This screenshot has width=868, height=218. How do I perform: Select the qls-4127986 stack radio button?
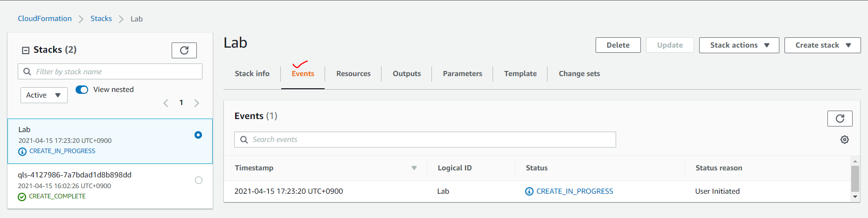tap(199, 180)
